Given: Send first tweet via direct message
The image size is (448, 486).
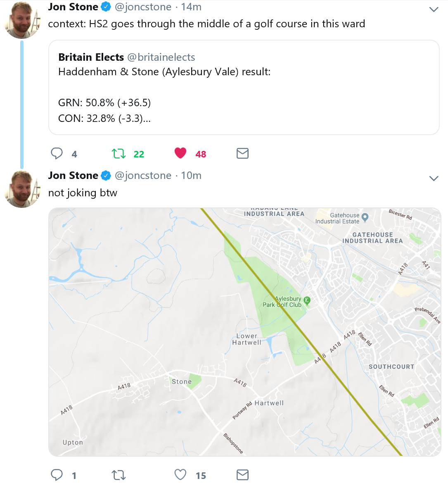Looking at the screenshot, I should (242, 154).
